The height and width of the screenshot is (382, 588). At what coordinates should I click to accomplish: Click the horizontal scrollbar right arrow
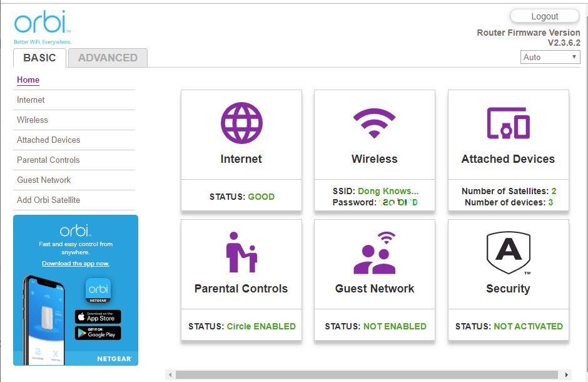[566, 374]
